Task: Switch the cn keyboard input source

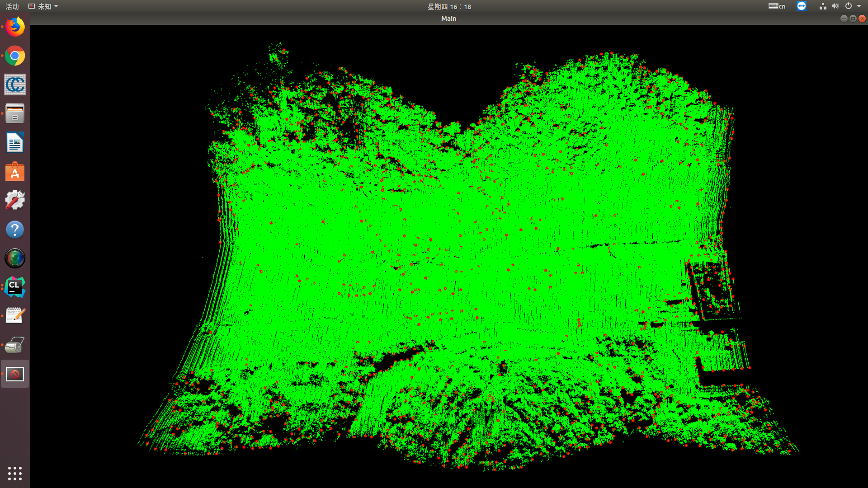Action: [x=777, y=6]
